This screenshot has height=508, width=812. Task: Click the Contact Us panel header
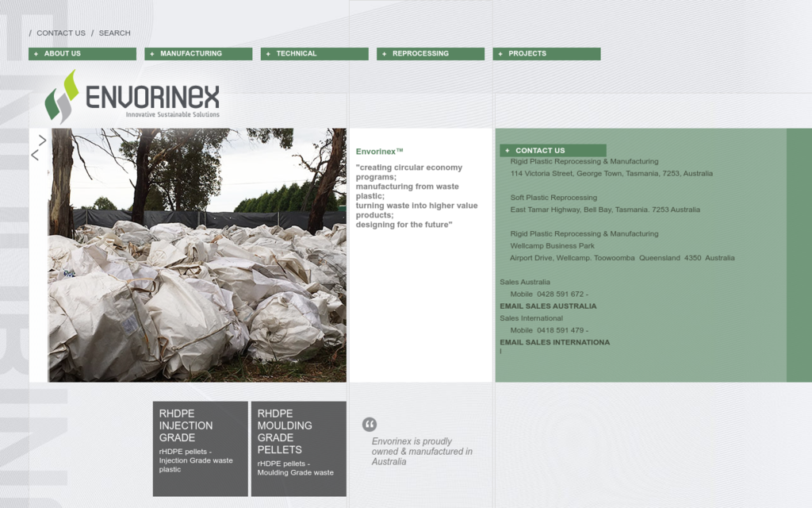553,150
